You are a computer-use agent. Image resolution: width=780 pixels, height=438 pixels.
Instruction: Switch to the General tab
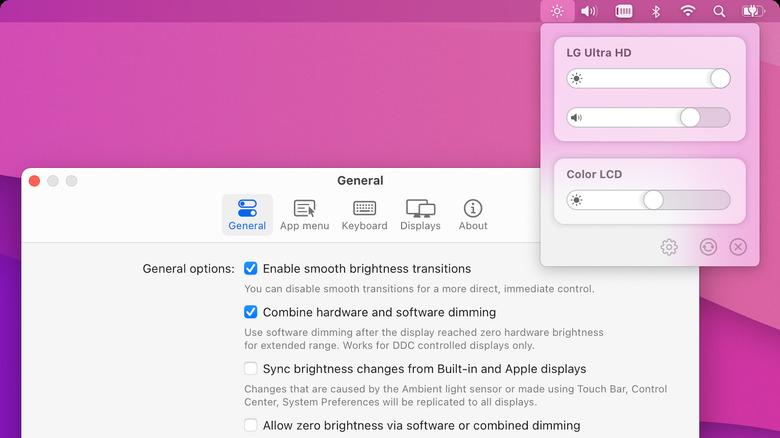[247, 215]
